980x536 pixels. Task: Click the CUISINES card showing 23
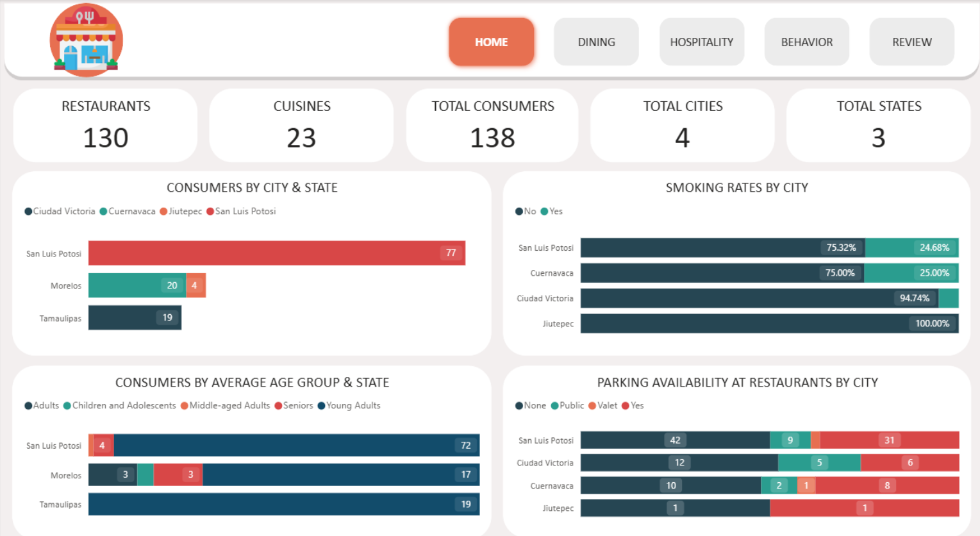[x=301, y=126]
